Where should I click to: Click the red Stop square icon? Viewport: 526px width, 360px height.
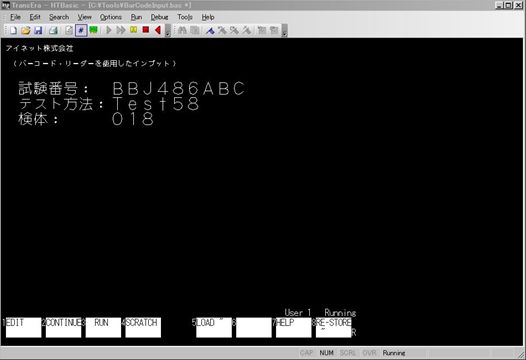(x=146, y=30)
